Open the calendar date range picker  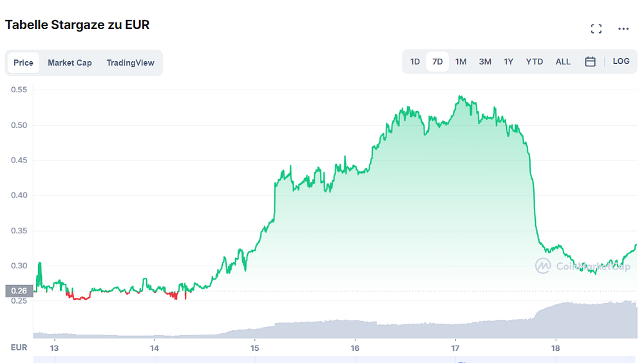coord(590,62)
